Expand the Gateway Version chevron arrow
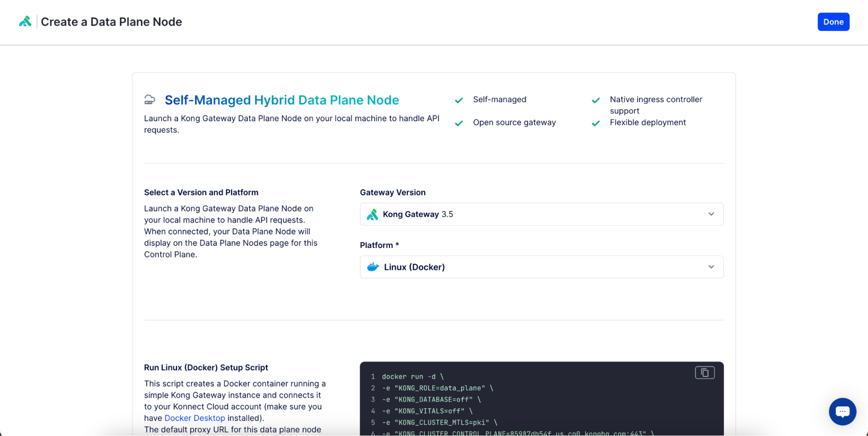Image resolution: width=868 pixels, height=436 pixels. coord(711,214)
